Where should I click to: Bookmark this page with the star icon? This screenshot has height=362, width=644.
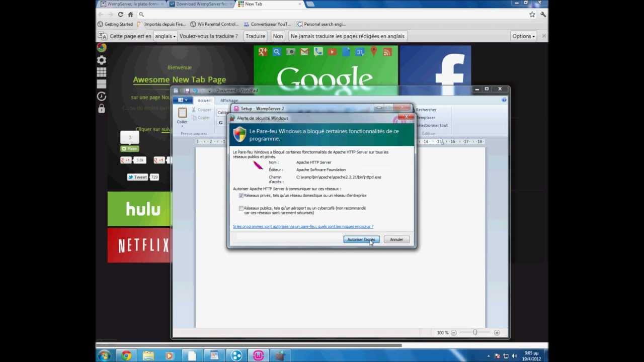click(532, 15)
